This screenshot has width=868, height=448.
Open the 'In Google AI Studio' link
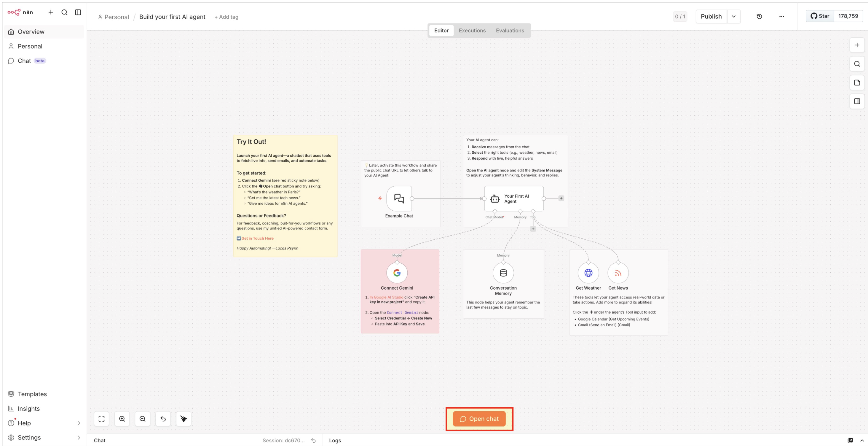[x=386, y=298]
